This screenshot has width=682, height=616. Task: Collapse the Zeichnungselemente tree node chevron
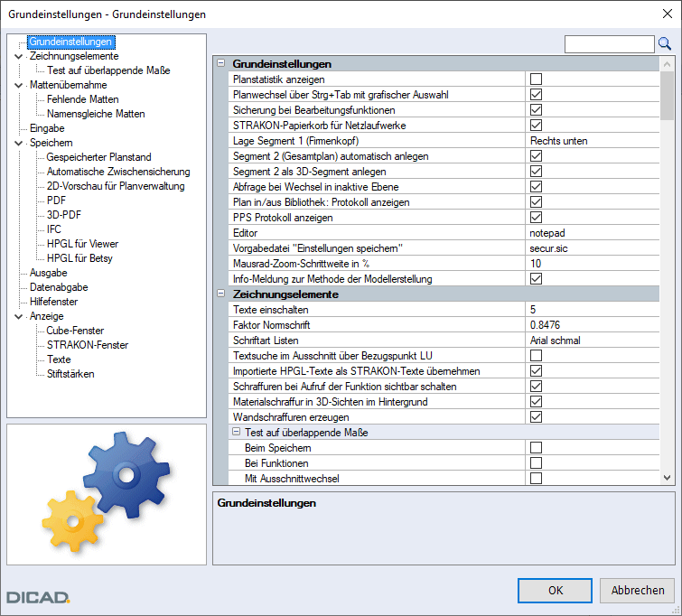click(18, 57)
